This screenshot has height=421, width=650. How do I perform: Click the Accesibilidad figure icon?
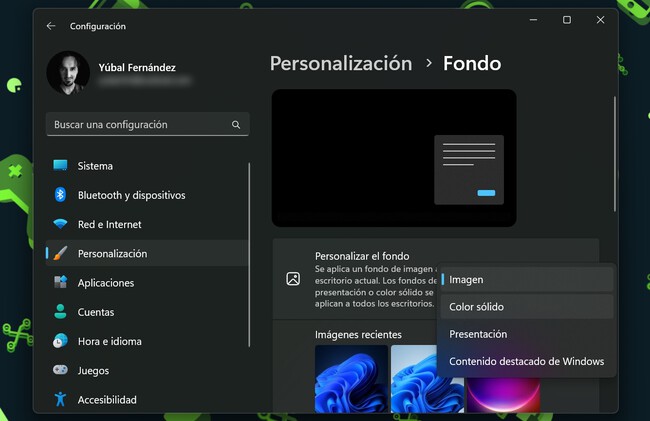60,399
